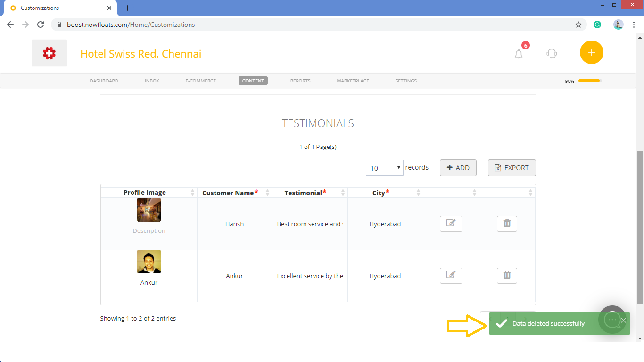Open a new browser tab

pos(127,8)
